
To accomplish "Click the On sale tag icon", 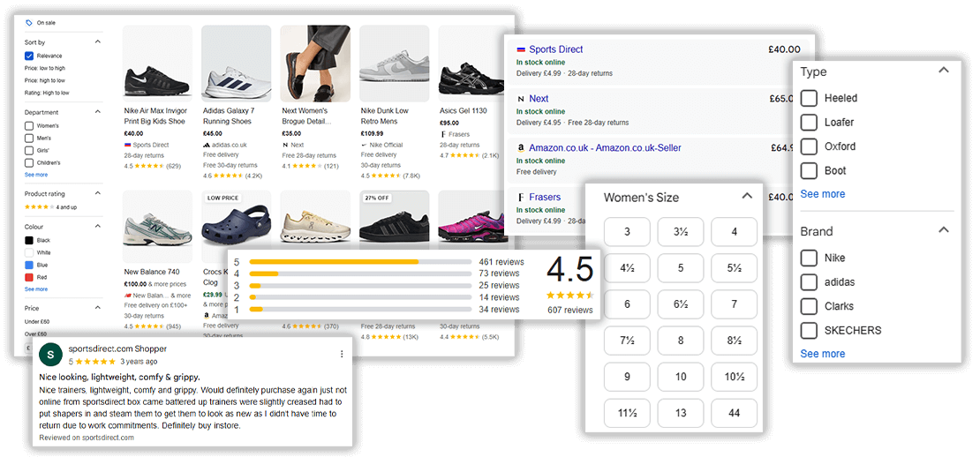I will (29, 23).
